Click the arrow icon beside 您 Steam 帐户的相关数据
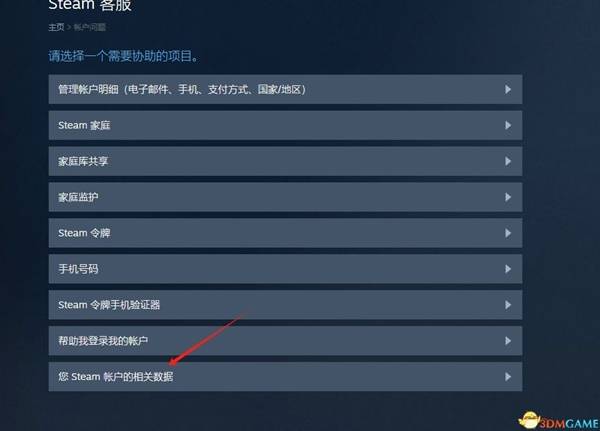 (508, 377)
